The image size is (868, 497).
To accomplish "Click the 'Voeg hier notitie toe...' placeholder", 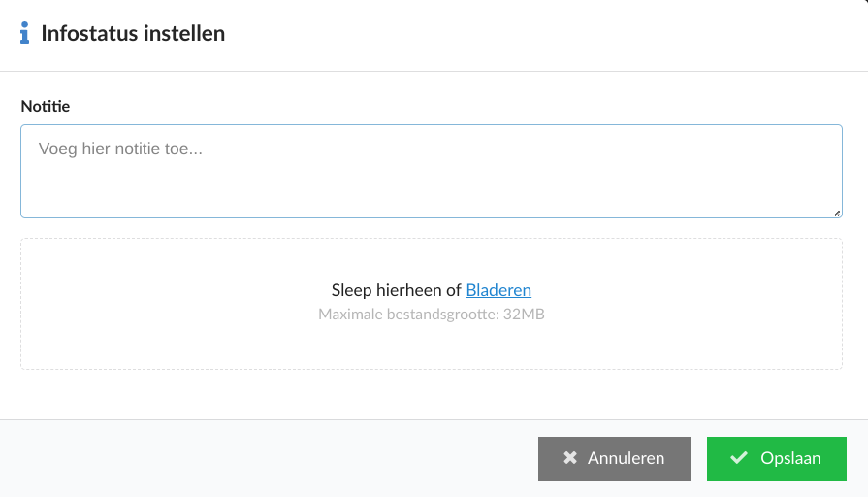I will (120, 149).
